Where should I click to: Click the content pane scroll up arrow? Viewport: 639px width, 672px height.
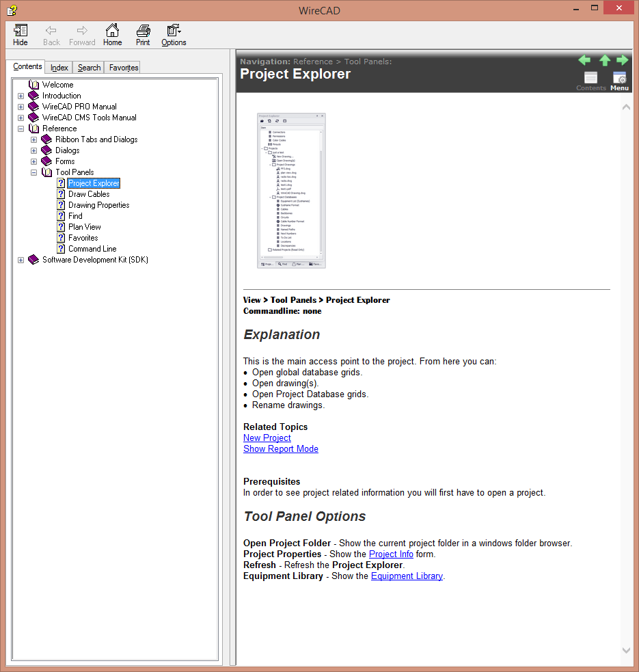coord(626,107)
